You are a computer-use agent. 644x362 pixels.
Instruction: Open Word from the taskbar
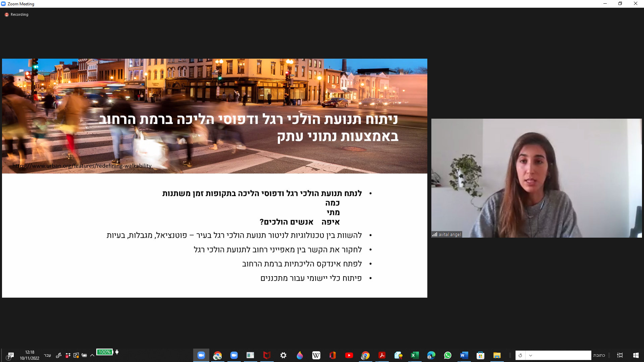(464, 355)
